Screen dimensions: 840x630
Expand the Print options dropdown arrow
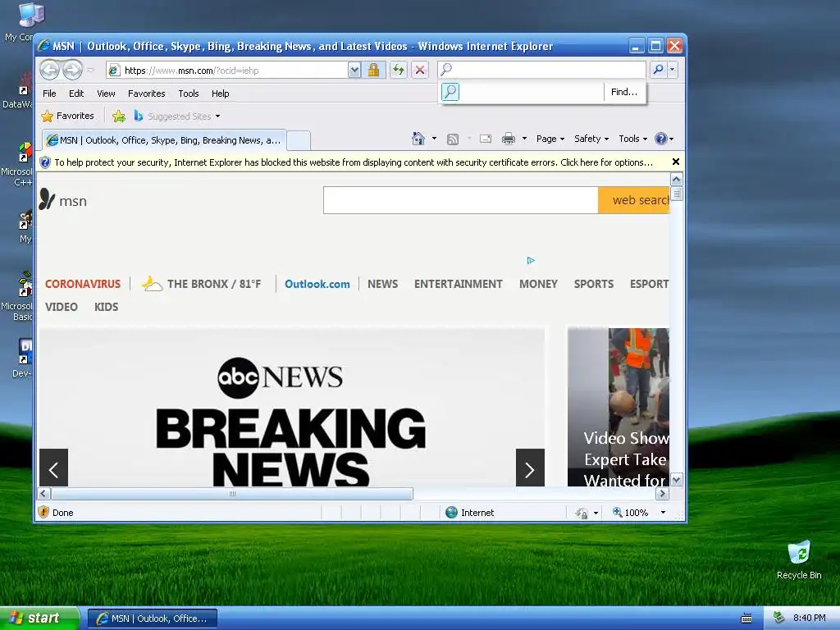pos(524,139)
